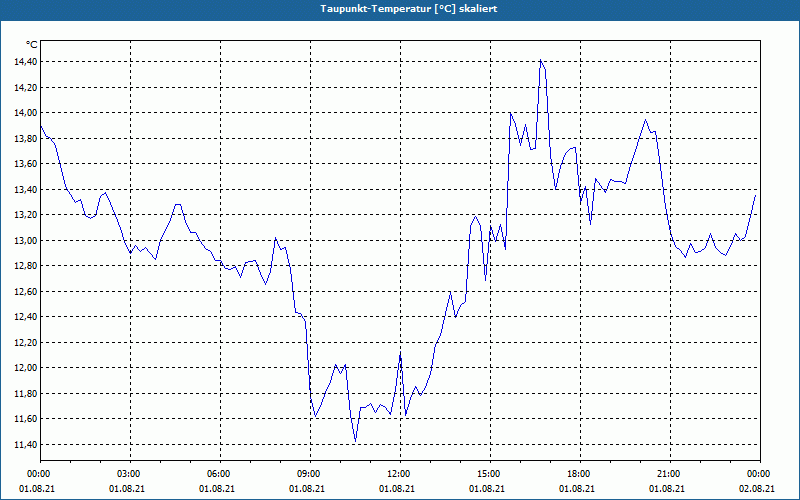This screenshot has width=800, height=500.
Task: Select the 12,60 temperature label
Action: click(x=26, y=291)
